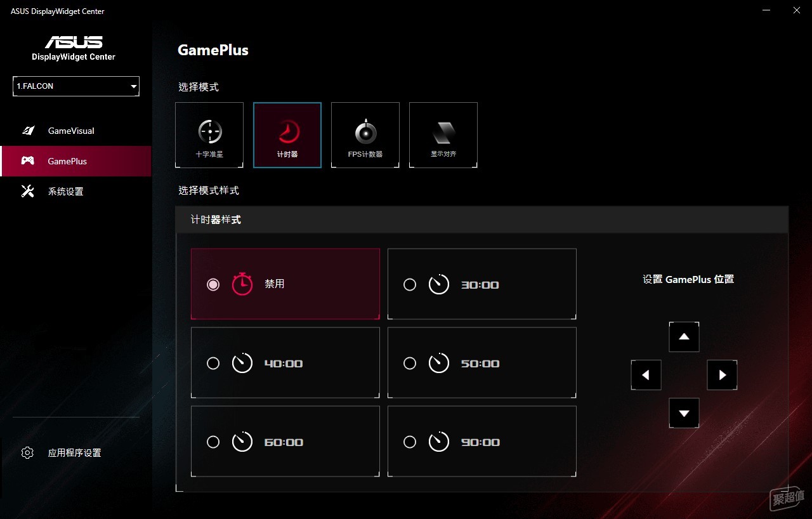Click the GamePlus page title
Image resolution: width=812 pixels, height=519 pixels.
point(213,50)
